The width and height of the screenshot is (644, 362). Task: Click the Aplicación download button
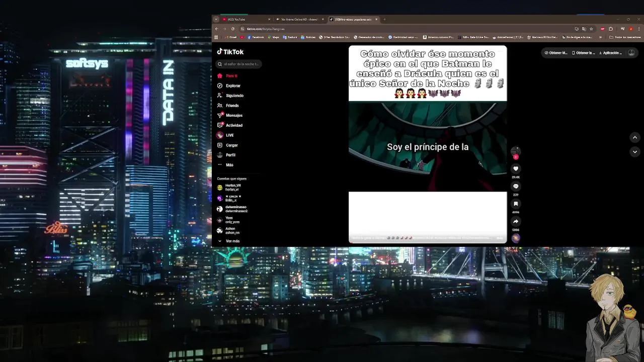point(610,53)
